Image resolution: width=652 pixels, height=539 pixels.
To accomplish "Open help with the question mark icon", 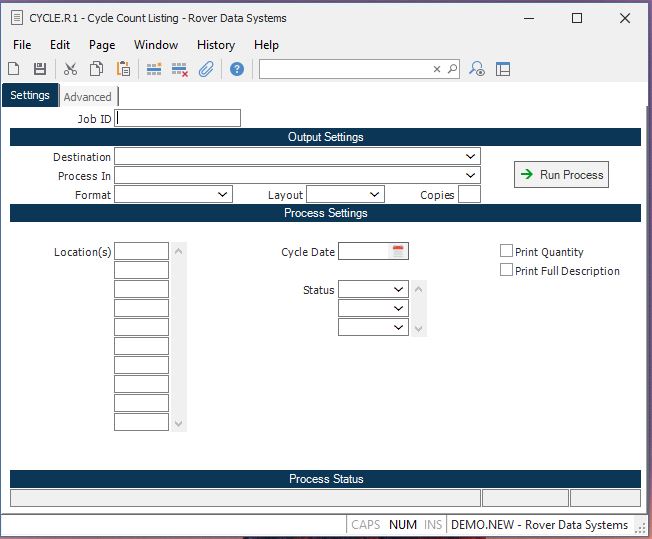I will 237,69.
